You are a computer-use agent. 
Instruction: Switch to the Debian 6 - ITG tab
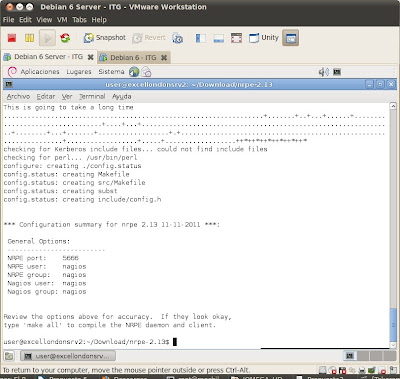(133, 57)
